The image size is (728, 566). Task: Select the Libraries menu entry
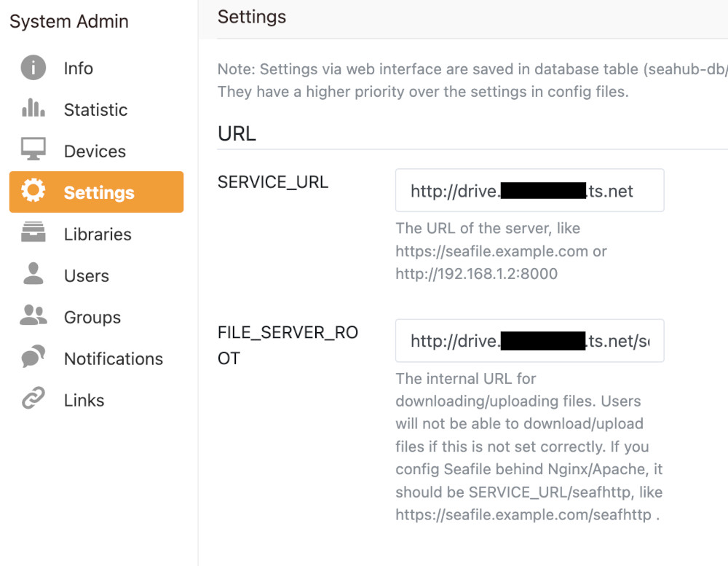click(x=98, y=235)
